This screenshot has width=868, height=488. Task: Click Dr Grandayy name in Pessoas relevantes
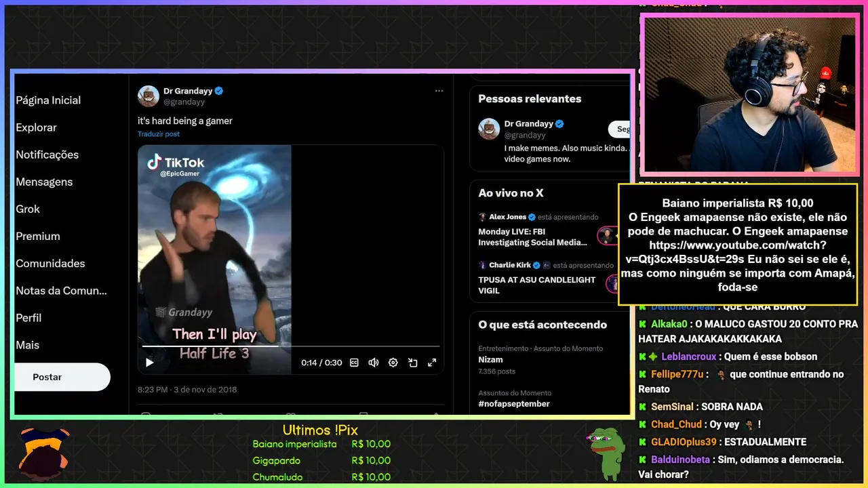529,124
